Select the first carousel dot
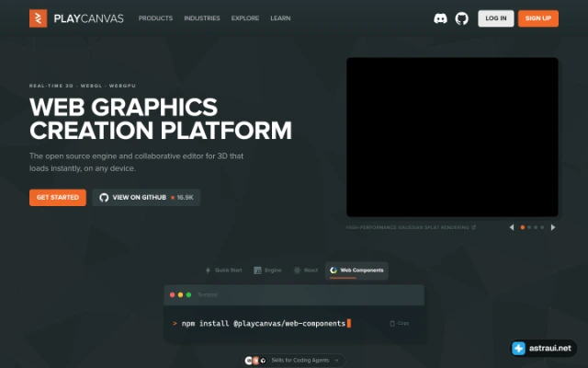This screenshot has width=588, height=368. point(523,227)
